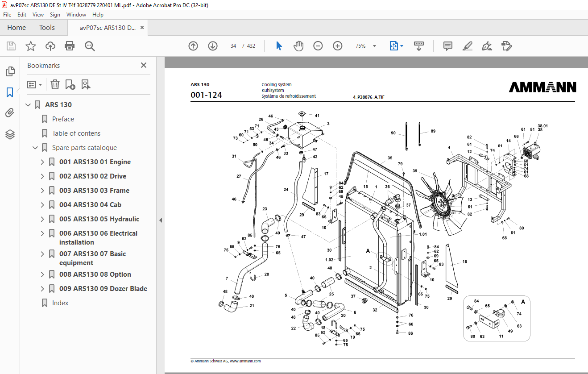Open the sign document pen tool
The width and height of the screenshot is (588, 374).
487,46
